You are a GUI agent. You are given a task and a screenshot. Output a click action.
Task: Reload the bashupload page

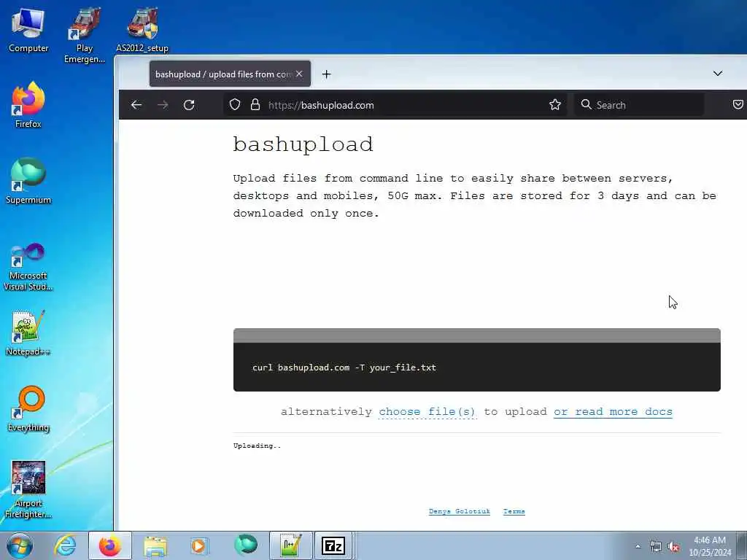189,105
